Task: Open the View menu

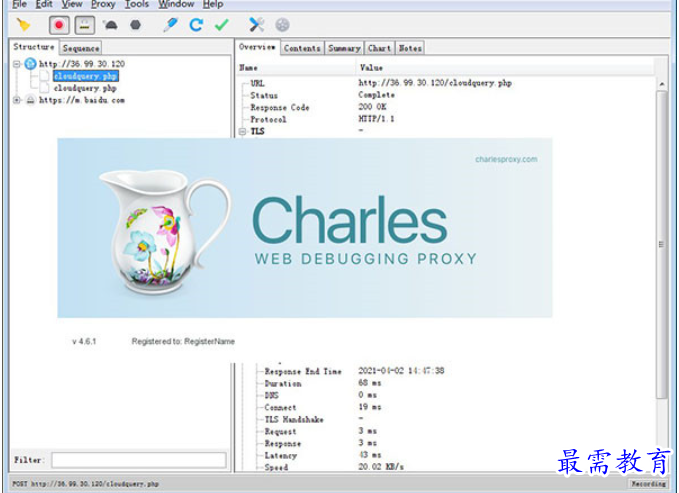Action: click(x=72, y=4)
